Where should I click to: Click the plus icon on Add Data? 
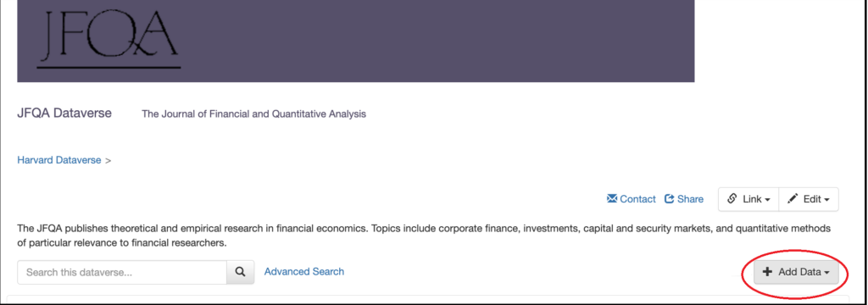point(767,272)
